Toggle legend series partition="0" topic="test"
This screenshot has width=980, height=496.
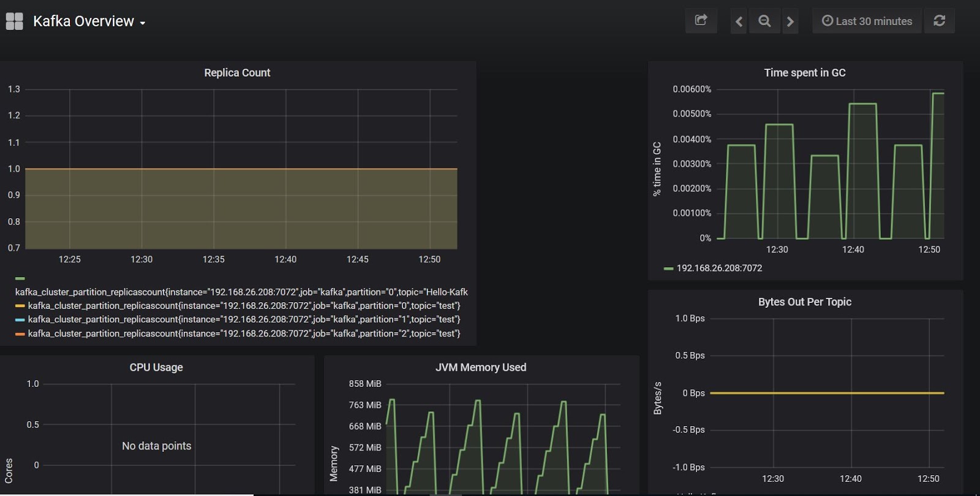244,305
